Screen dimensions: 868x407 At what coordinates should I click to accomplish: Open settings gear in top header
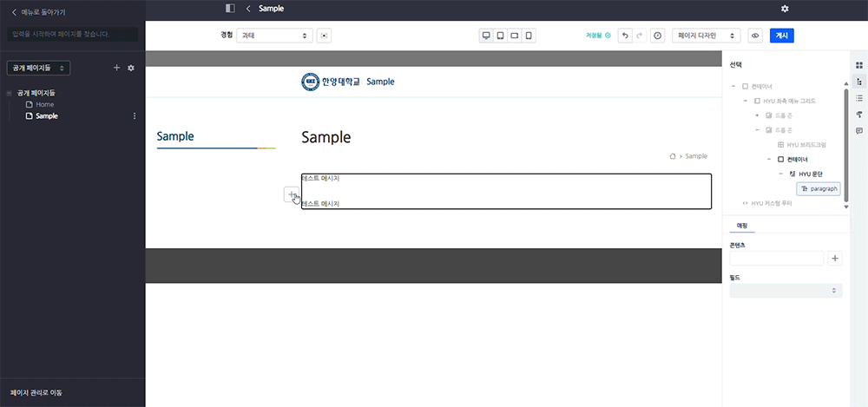coord(785,9)
